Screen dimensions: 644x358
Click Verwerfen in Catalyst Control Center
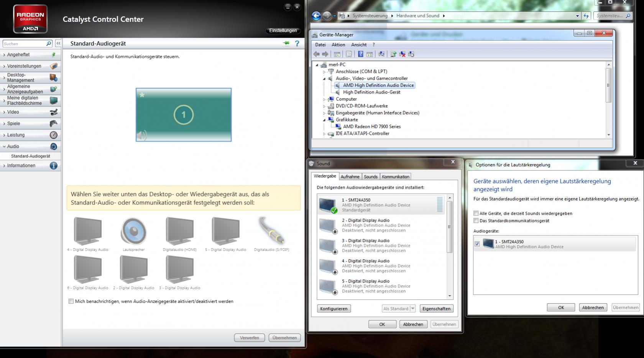click(250, 338)
